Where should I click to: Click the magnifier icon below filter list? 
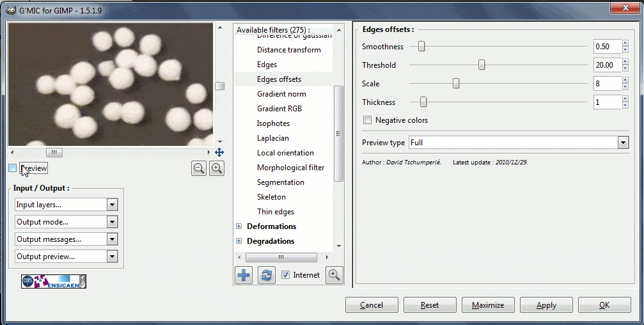[x=334, y=275]
